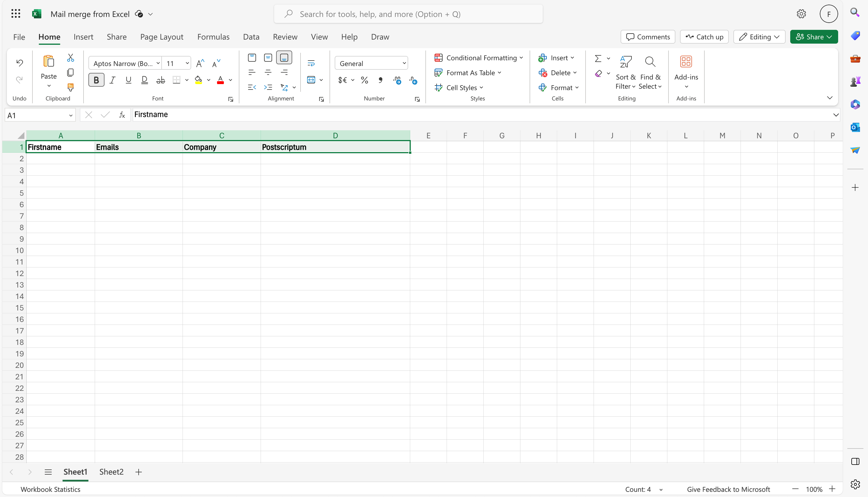
Task: Open the Name Box dropdown arrow
Action: pos(71,115)
